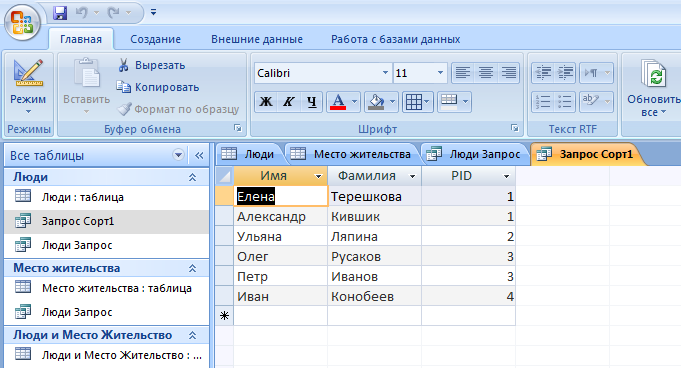The image size is (681, 368).
Task: Click select-all corner of datasheet
Action: click(225, 176)
